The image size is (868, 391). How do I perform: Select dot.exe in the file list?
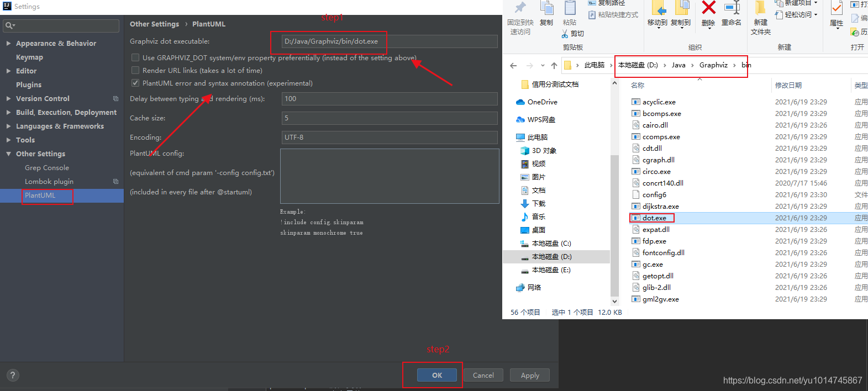(654, 218)
